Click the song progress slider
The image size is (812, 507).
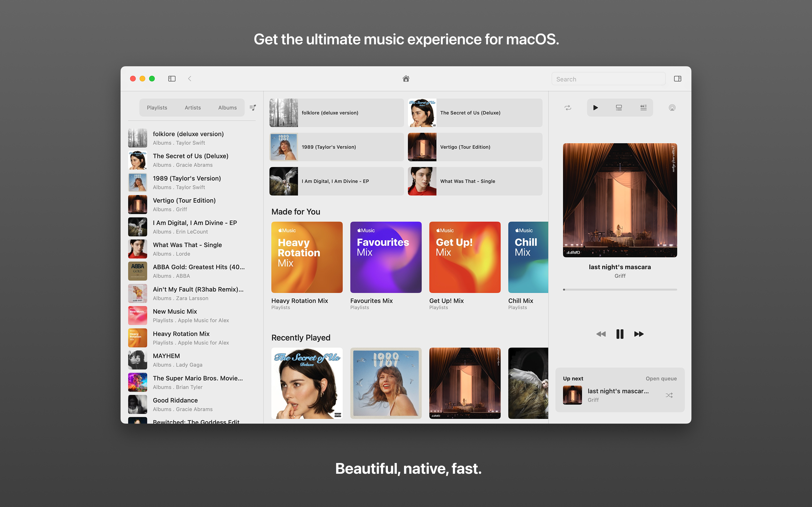(x=620, y=289)
